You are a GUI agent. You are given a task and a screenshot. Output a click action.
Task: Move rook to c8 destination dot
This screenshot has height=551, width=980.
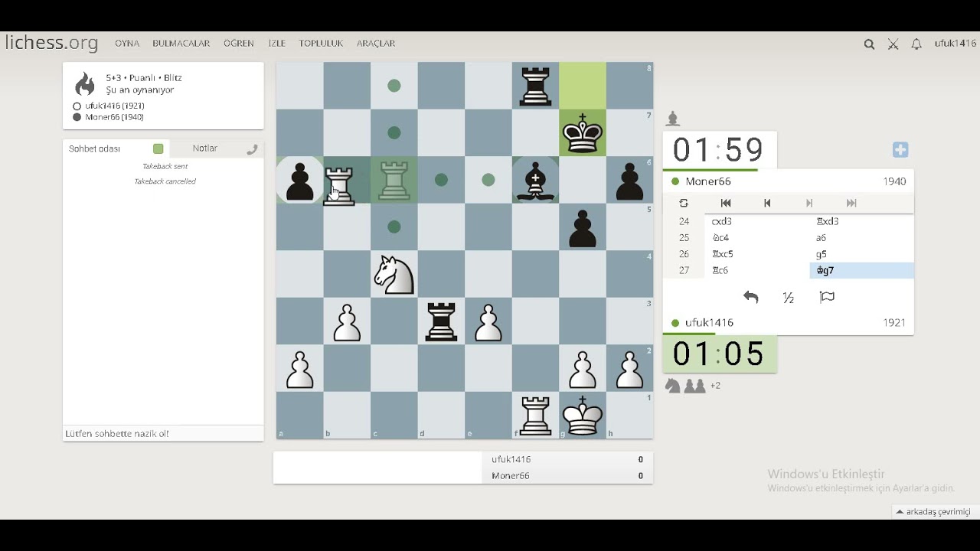pos(394,86)
